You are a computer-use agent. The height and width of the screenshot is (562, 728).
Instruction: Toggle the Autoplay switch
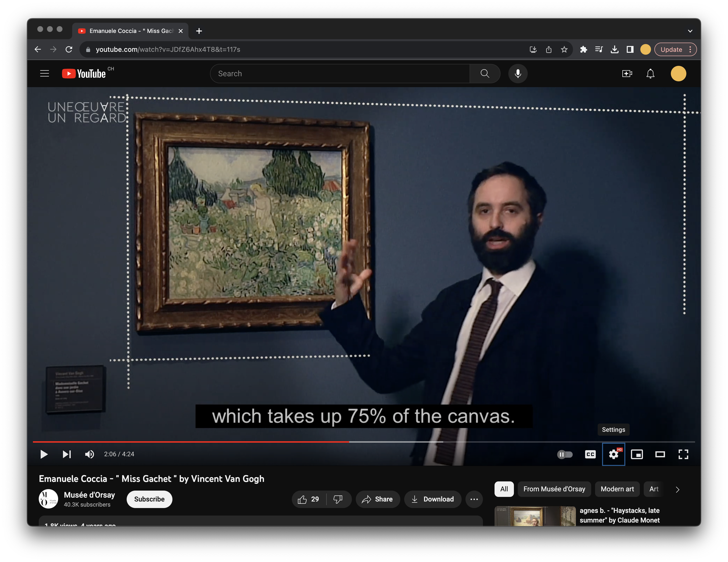tap(565, 454)
